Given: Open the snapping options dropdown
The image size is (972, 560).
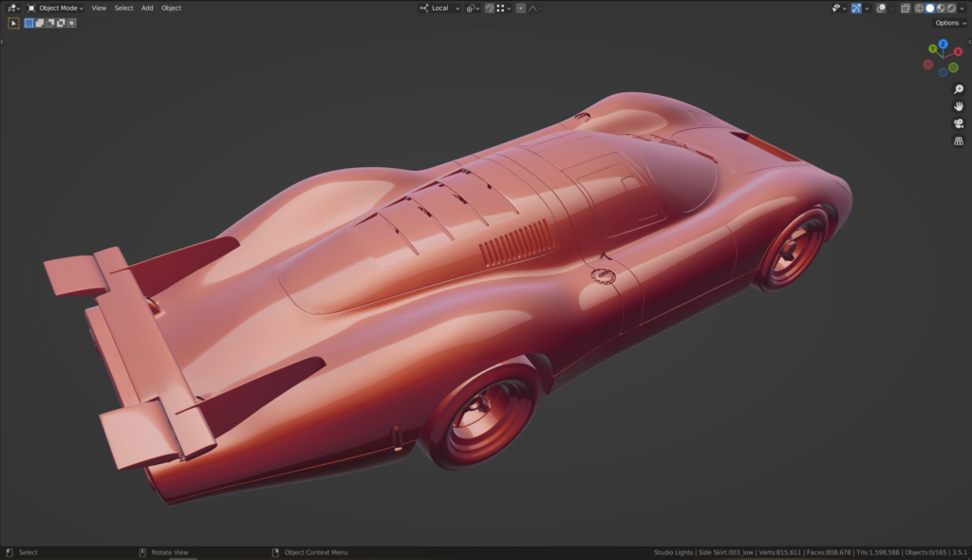Looking at the screenshot, I should (x=503, y=8).
